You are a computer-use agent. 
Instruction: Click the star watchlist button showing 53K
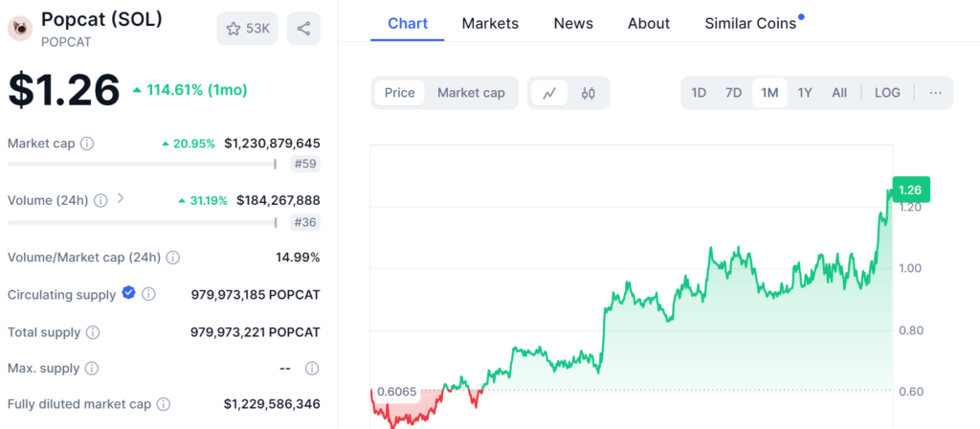[x=248, y=29]
